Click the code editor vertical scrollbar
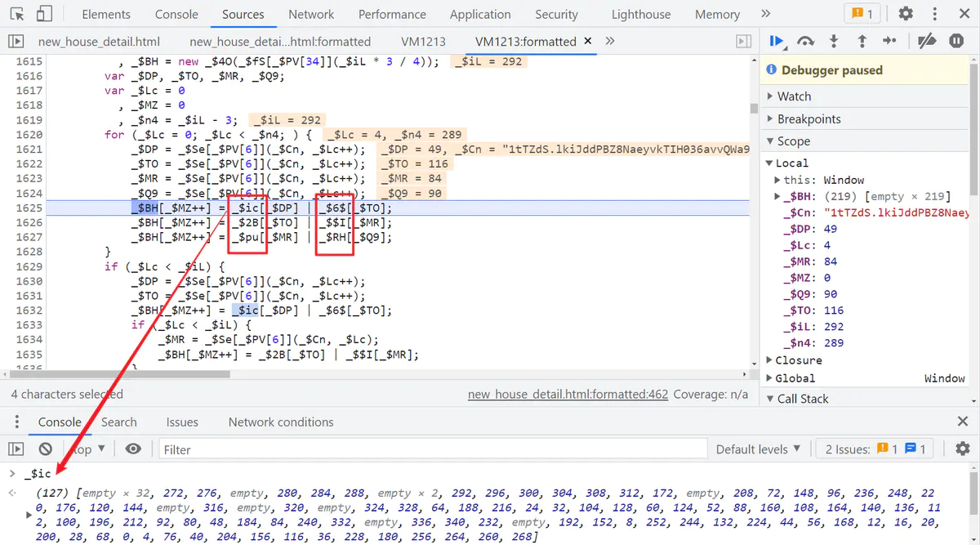Screen dimensions: 980x545 pos(754,108)
